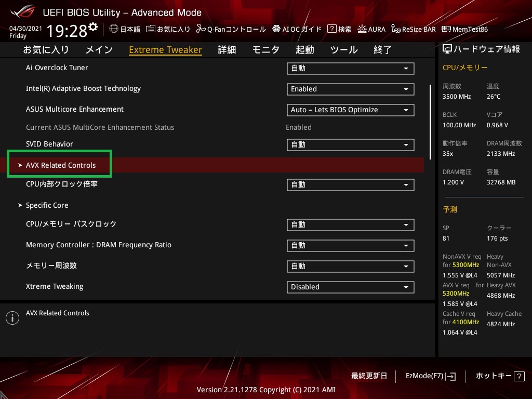Viewport: 532px width, 399px height.
Task: Click the search question mark icon
Action: [332, 29]
